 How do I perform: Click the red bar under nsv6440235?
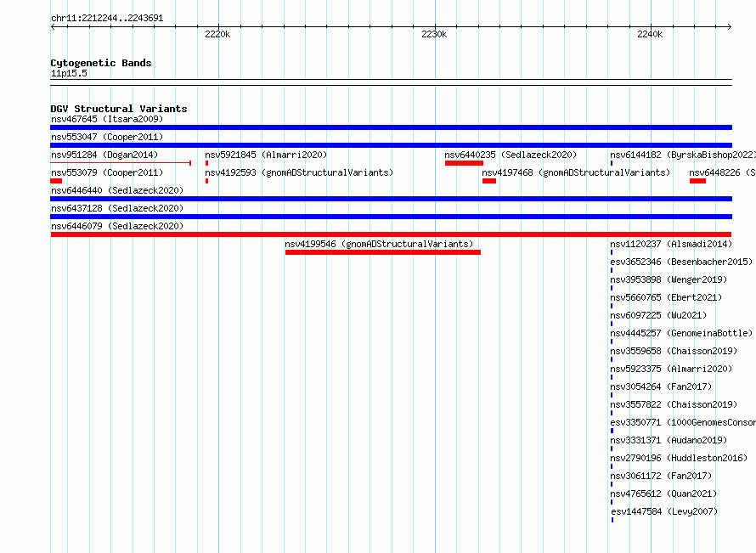pos(464,163)
